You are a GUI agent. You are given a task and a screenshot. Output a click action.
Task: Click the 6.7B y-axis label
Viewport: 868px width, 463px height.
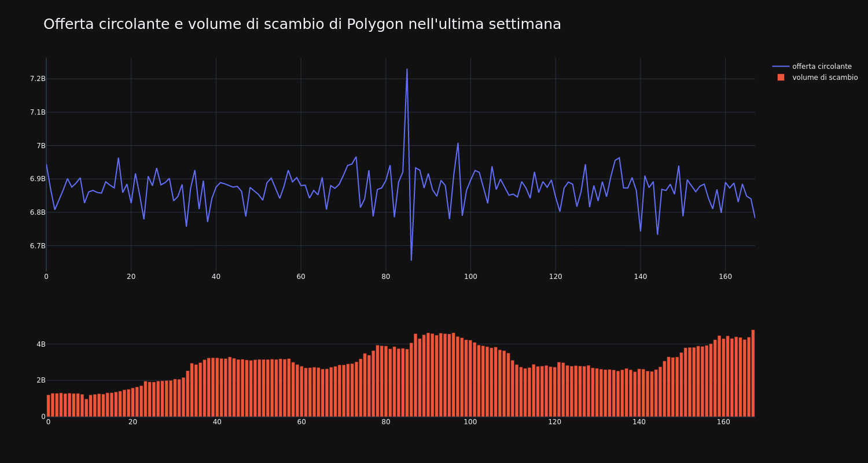(37, 246)
